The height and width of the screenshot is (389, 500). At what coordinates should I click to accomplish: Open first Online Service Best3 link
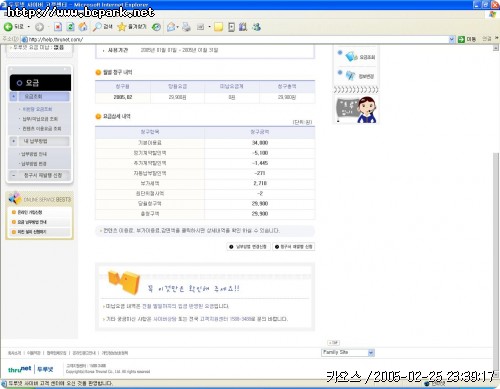click(x=30, y=212)
